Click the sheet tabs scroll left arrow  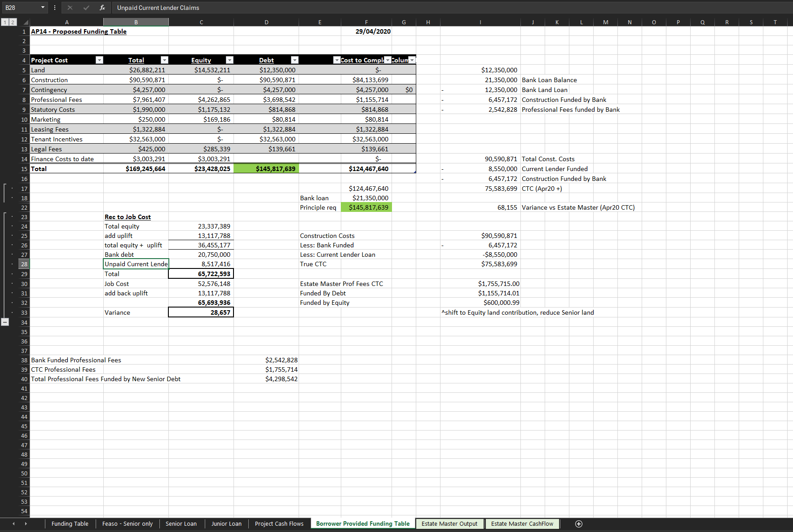13,524
